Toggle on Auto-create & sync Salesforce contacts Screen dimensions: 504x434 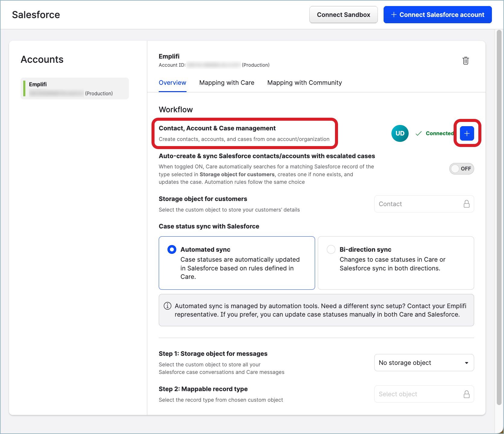[x=461, y=169]
